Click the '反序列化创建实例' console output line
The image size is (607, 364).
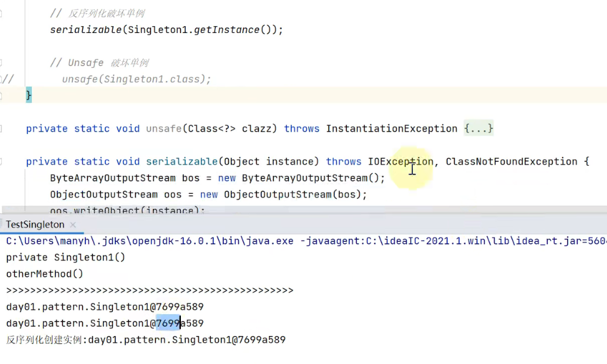click(145, 340)
